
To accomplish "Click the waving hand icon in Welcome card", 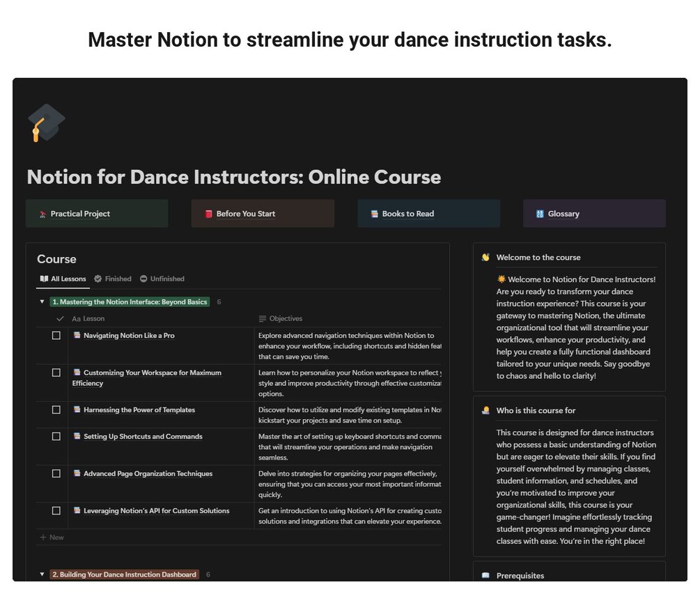I will coord(485,257).
